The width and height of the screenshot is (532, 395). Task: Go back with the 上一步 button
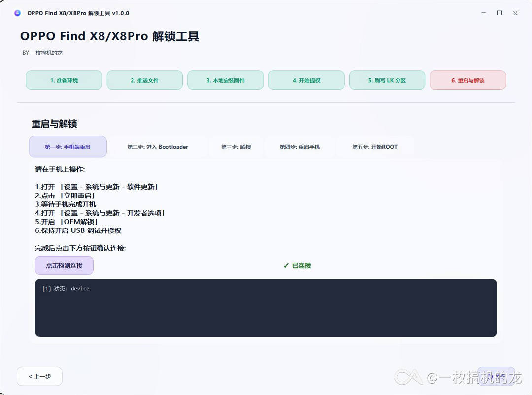(40, 377)
